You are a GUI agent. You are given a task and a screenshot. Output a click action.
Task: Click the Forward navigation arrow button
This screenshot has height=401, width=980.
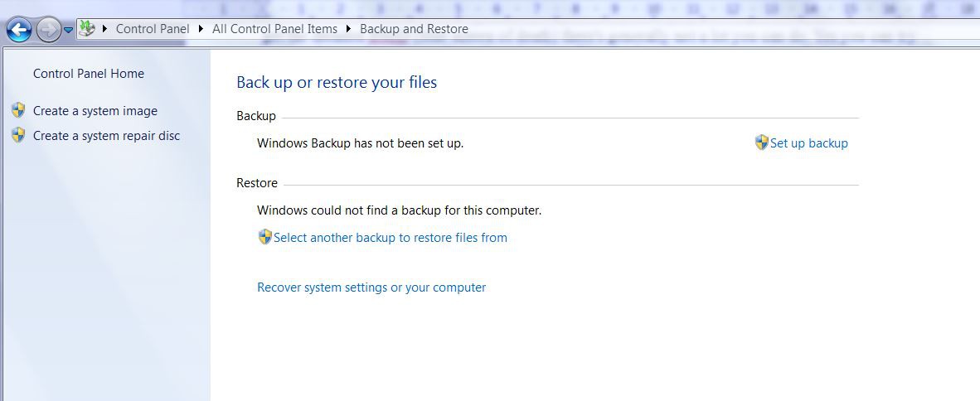point(49,30)
